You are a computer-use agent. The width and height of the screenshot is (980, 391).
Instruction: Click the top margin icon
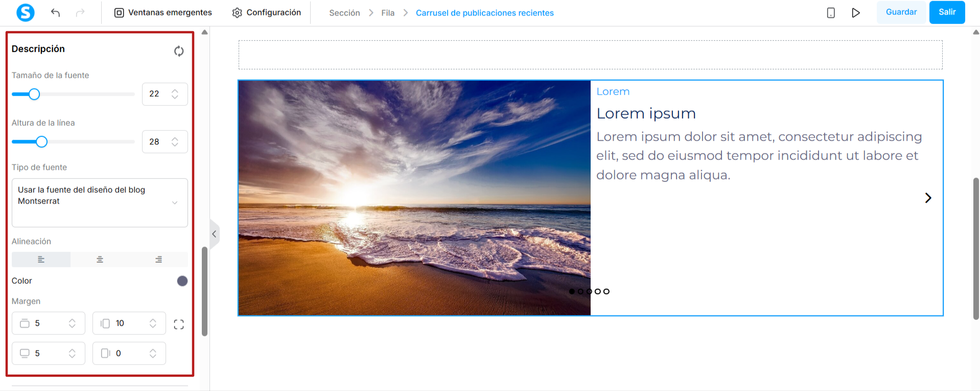click(x=25, y=323)
